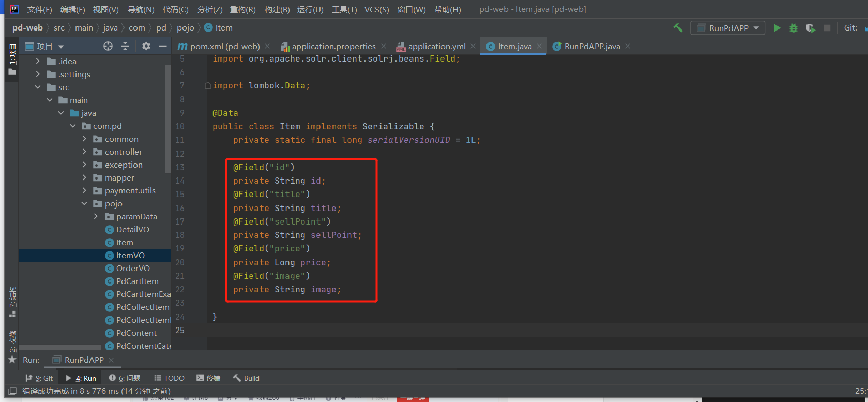Click project tree horizontal scrollbar
This screenshot has width=868, height=402.
[60, 347]
